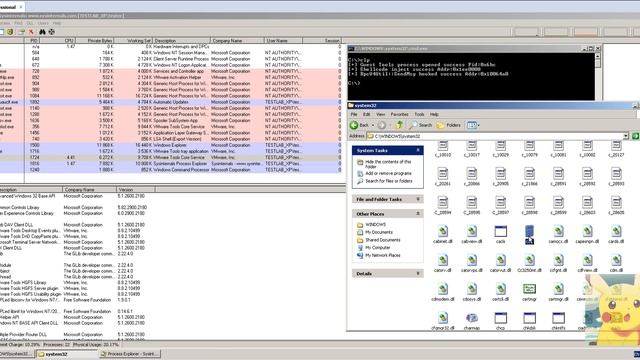Screen dimensions: 640x360
Task: Click the Forward arrow in system32 window
Action: 382,125
